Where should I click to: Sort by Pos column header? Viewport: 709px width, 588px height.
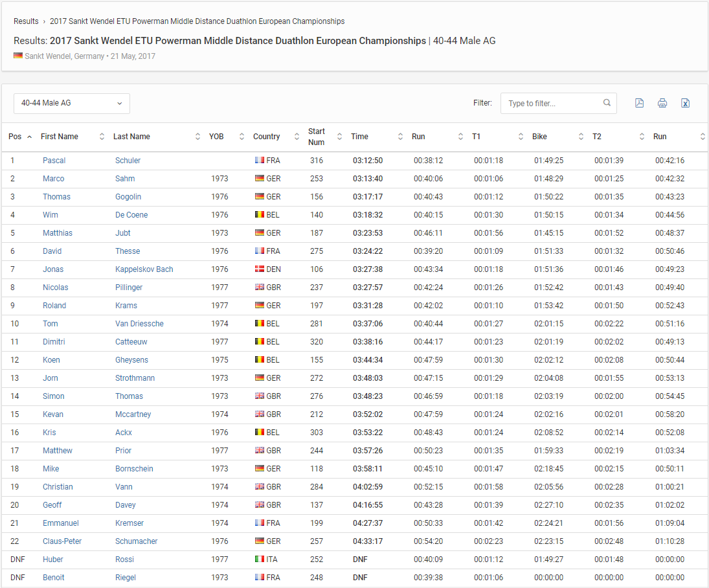(20, 137)
